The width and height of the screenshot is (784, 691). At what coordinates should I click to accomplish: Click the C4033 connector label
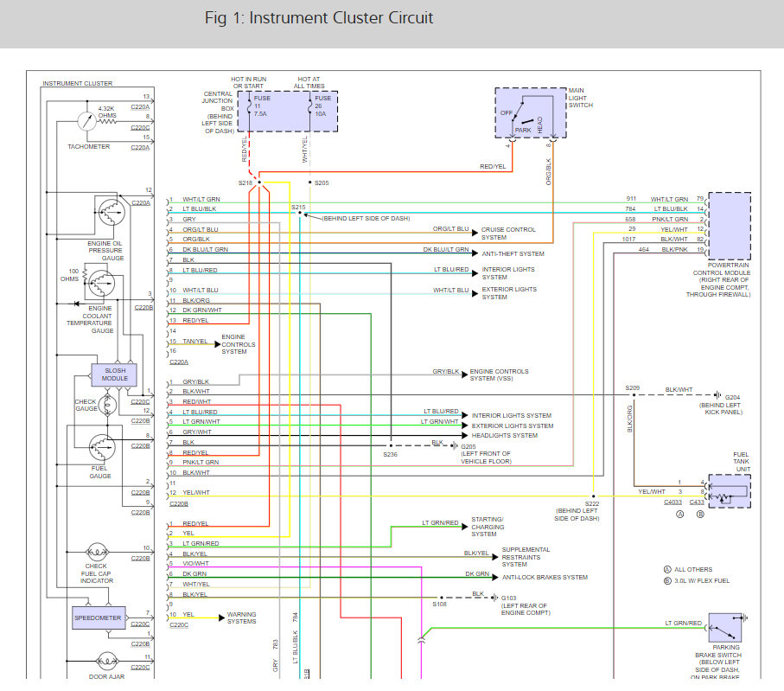tap(673, 502)
